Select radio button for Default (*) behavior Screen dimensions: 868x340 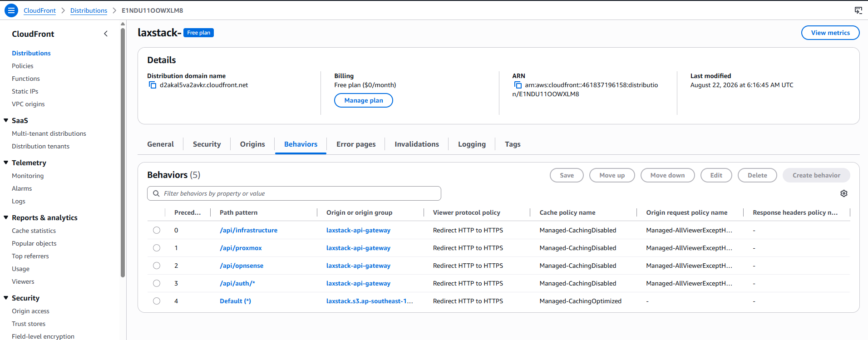click(x=157, y=301)
